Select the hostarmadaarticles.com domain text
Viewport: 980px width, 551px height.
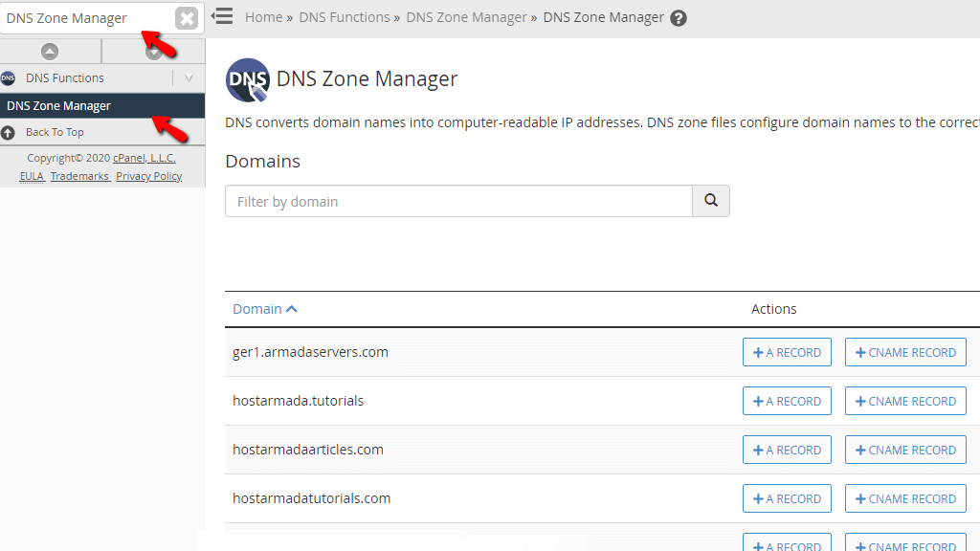308,450
